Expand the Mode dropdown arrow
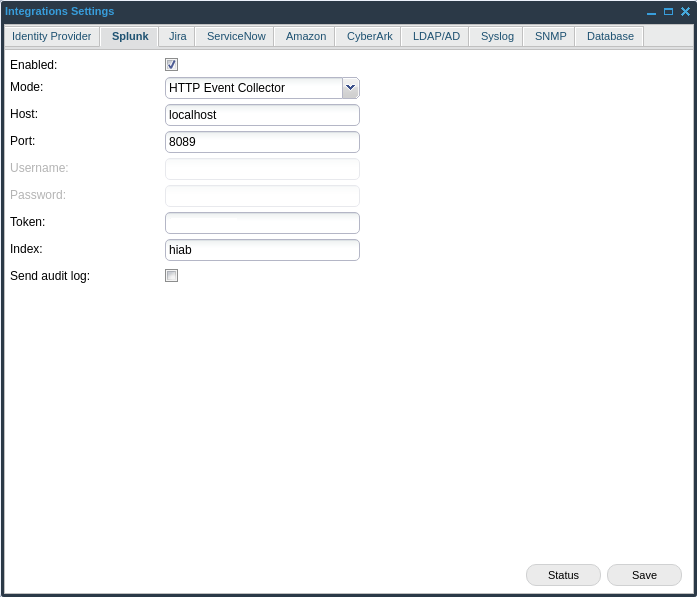The height and width of the screenshot is (597, 697). [x=350, y=88]
